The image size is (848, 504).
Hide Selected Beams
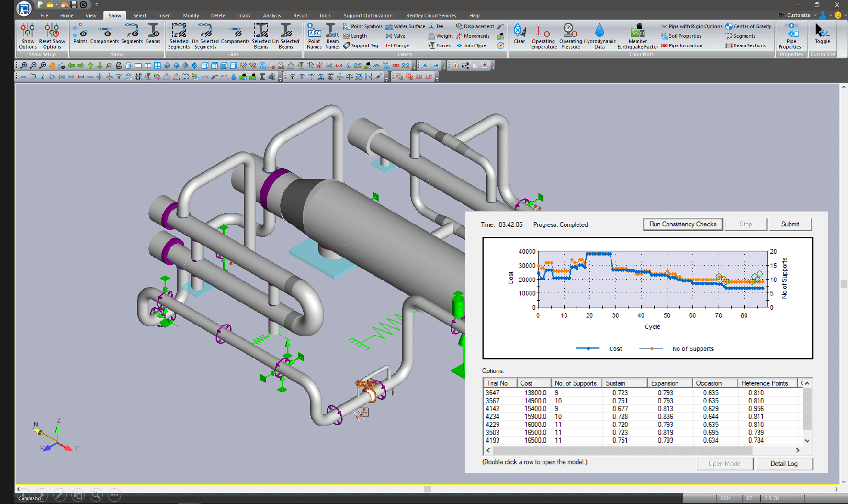[x=261, y=36]
